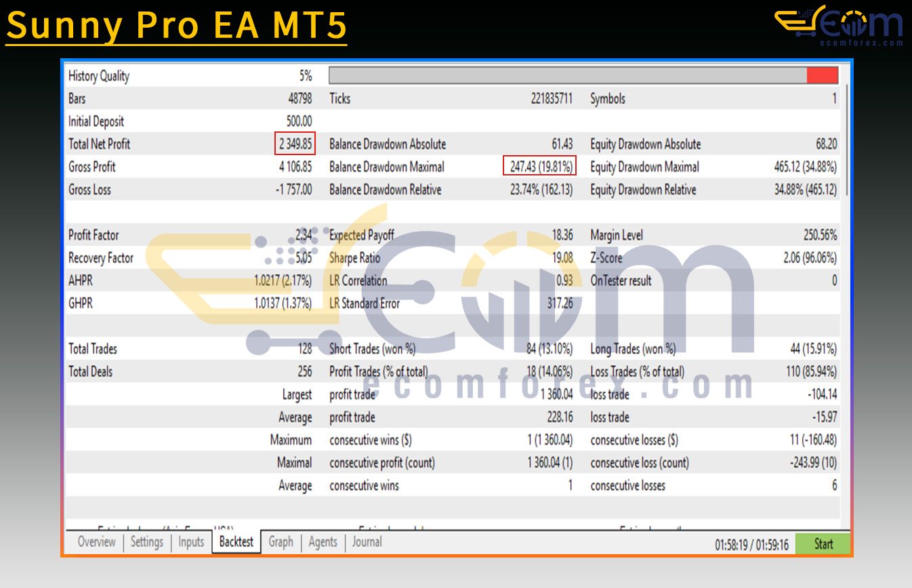This screenshot has width=912, height=588.
Task: Click the Profit Factor label
Action: (94, 236)
